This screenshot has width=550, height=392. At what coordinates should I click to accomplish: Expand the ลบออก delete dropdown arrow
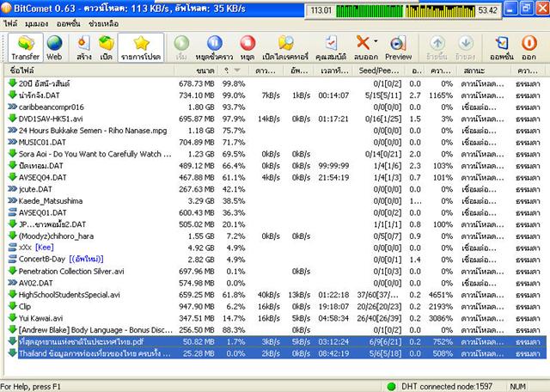point(376,42)
